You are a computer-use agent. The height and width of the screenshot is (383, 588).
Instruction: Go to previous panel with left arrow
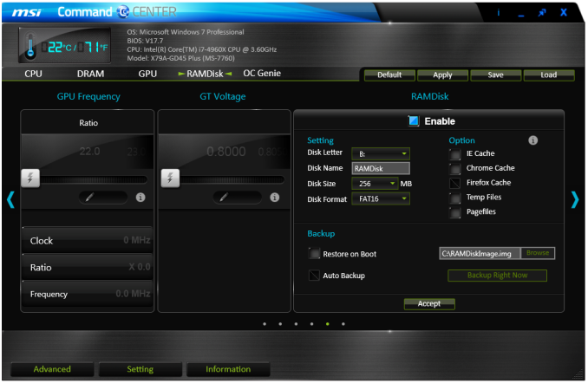pos(10,199)
